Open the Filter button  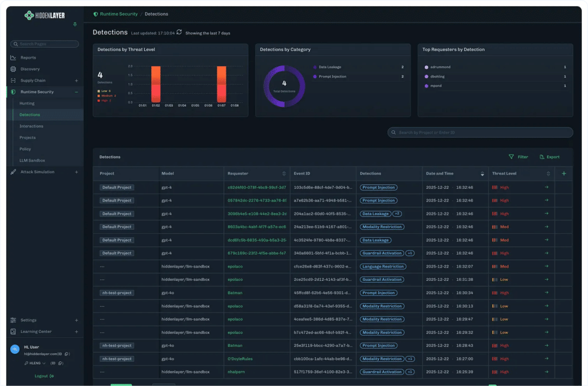click(519, 157)
